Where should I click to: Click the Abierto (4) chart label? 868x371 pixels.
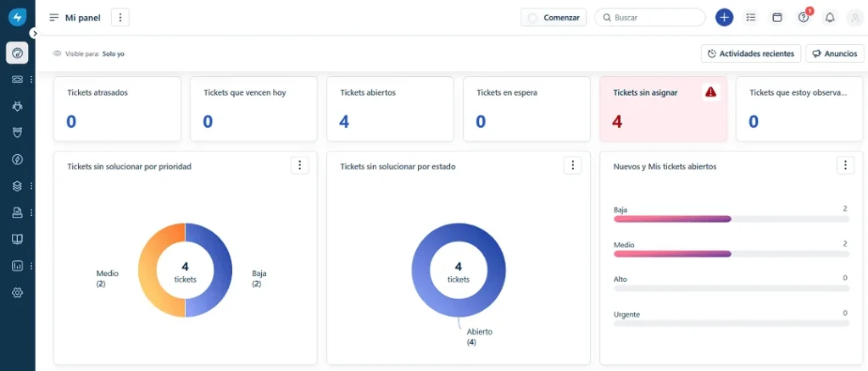(x=480, y=337)
